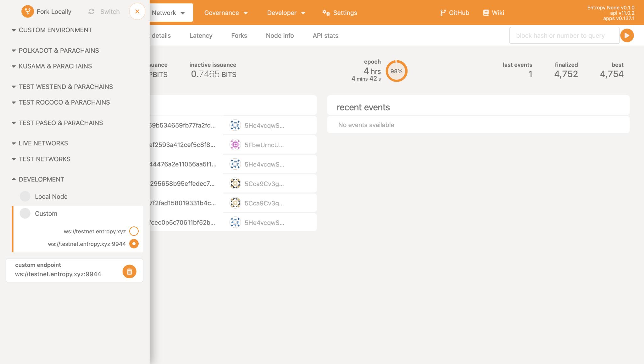Switch to the Latency tab

click(201, 35)
